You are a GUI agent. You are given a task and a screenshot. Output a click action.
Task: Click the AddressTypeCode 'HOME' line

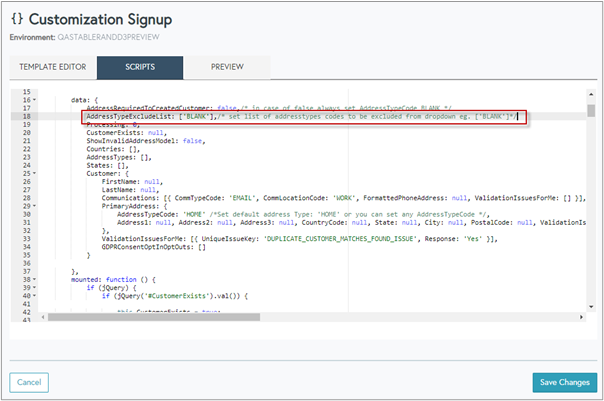coord(303,214)
